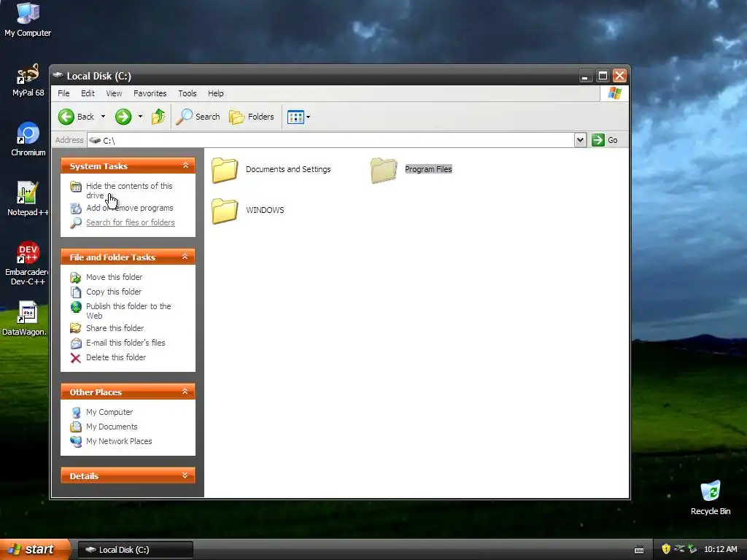Collapse the Other Places panel

coord(185,392)
